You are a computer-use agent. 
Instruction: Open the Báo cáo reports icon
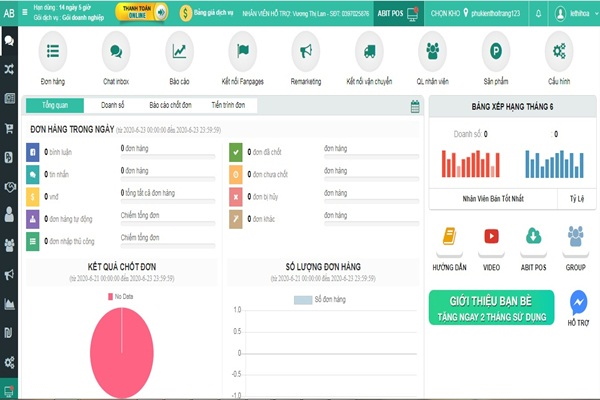tap(179, 51)
